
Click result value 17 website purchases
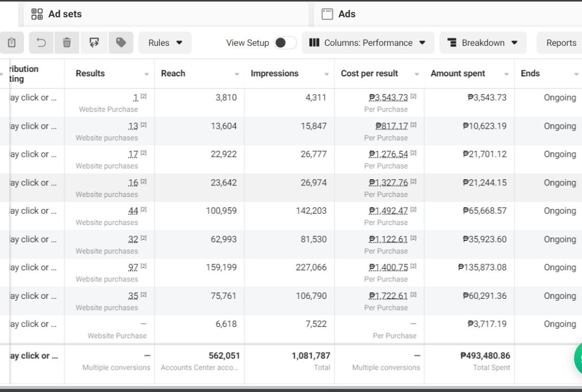133,155
